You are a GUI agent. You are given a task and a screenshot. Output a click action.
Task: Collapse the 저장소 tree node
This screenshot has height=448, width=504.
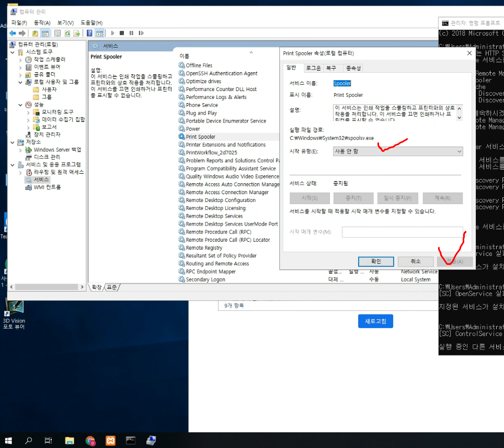(13, 142)
